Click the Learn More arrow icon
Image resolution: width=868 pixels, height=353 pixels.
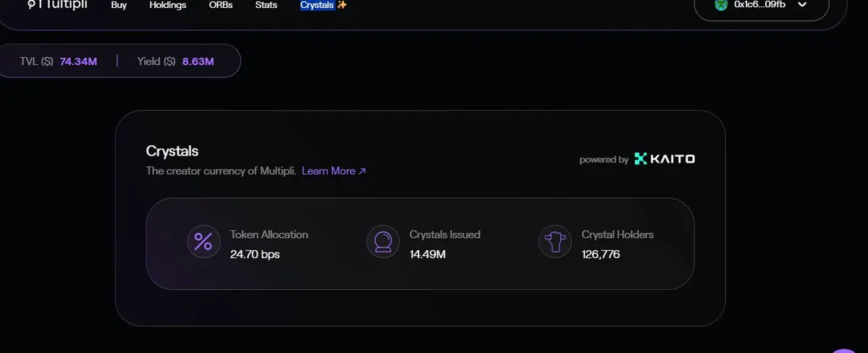pos(362,171)
